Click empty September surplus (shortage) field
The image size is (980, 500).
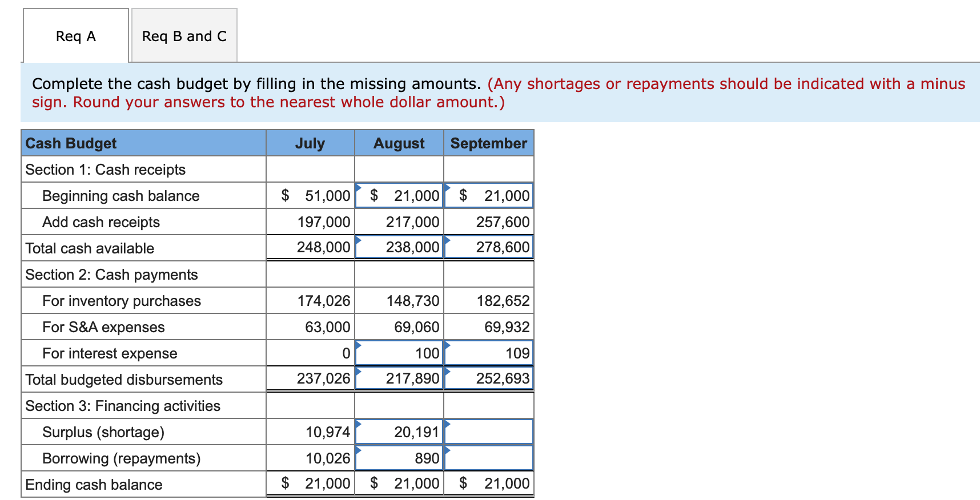[489, 432]
